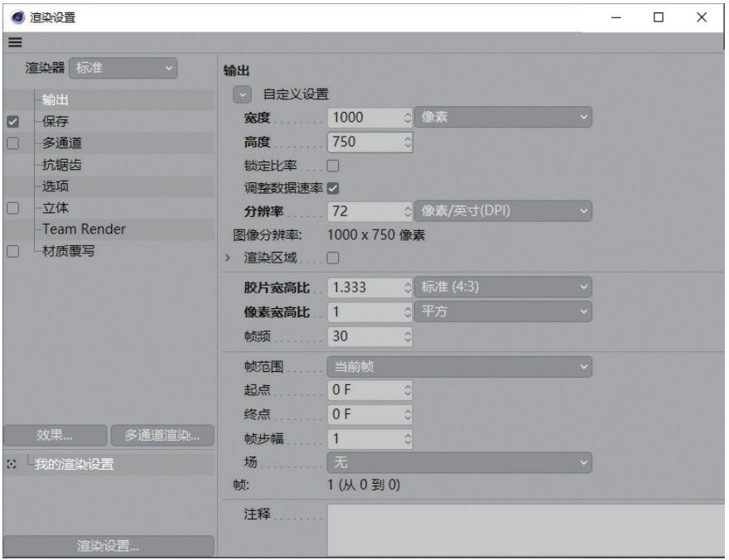The width and height of the screenshot is (729, 560).
Task: Check the 锁定比率 checkbox
Action: click(333, 166)
